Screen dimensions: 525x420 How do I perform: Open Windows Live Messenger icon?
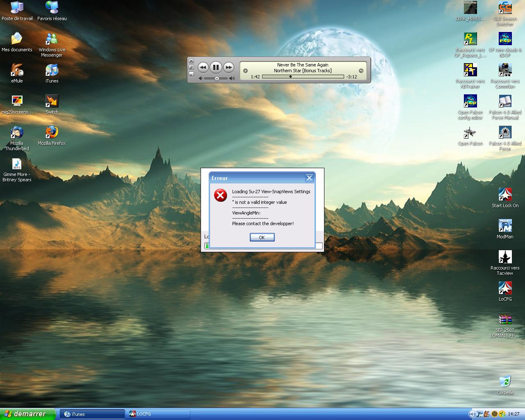(52, 39)
